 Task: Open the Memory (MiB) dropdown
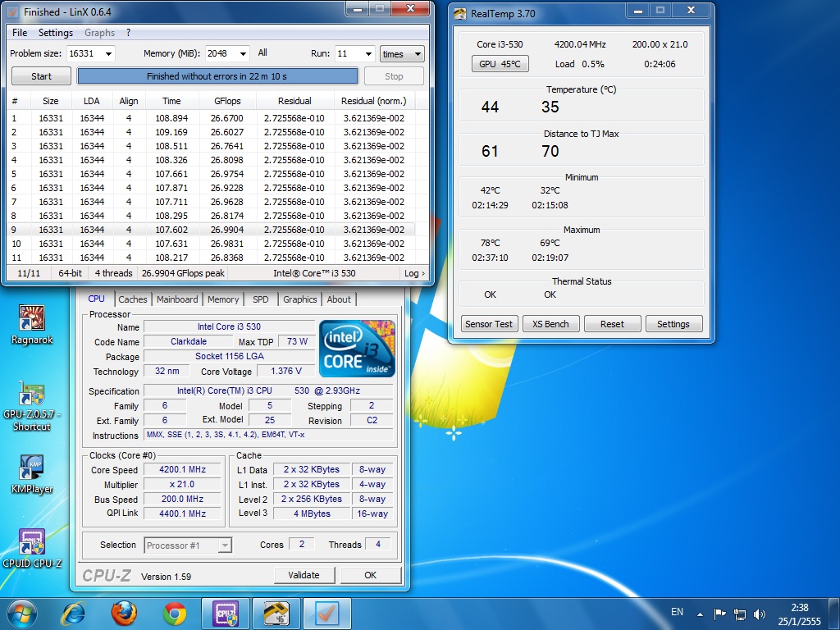pos(242,54)
